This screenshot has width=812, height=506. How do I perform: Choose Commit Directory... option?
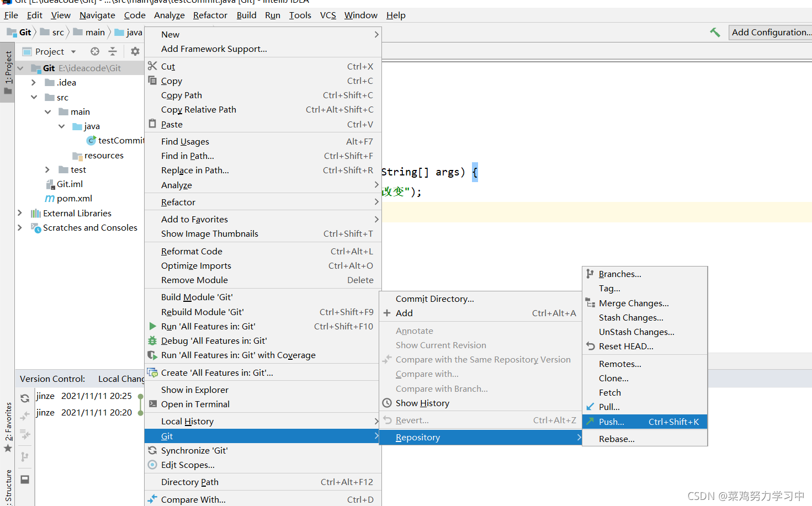tap(480, 299)
